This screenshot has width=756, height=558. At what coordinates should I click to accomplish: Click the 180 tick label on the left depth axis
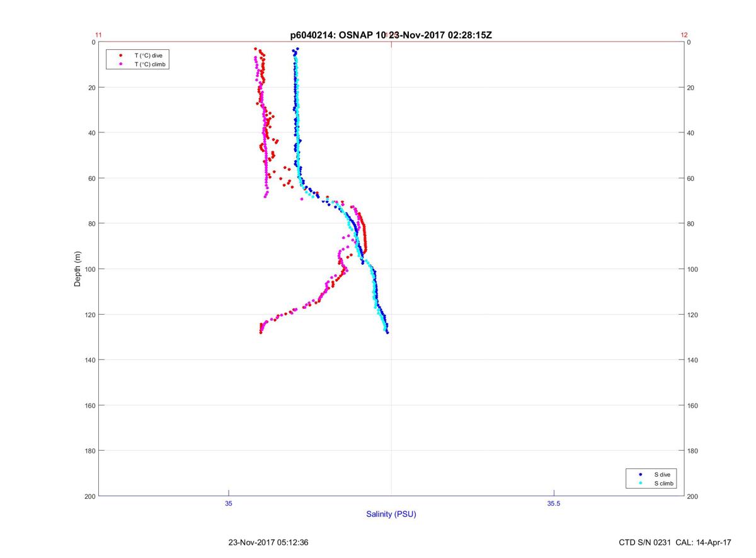click(89, 451)
